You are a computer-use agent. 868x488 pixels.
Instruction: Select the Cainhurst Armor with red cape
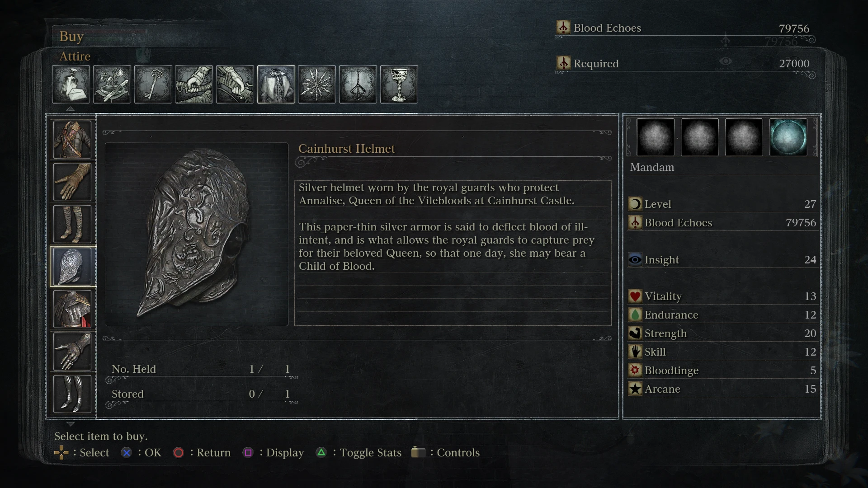coord(72,309)
